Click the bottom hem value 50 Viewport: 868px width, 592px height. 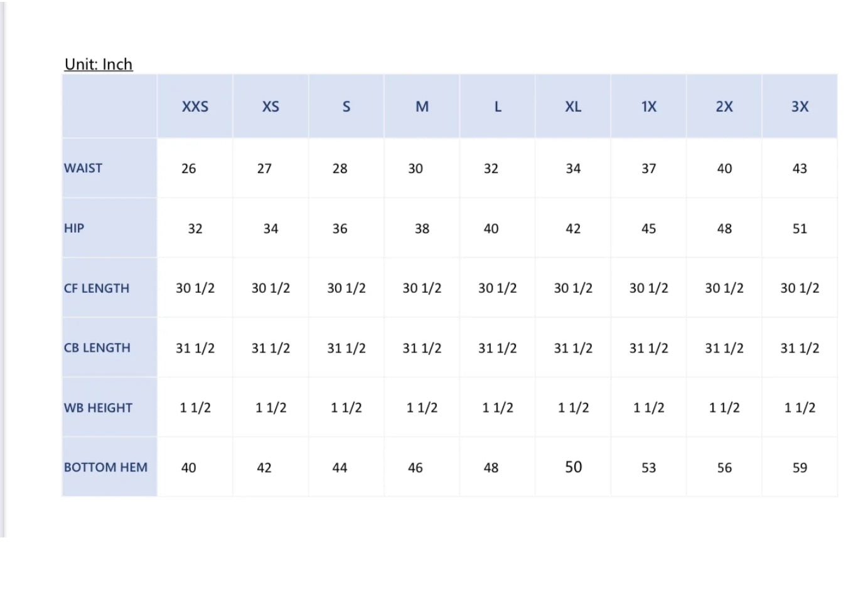[573, 467]
